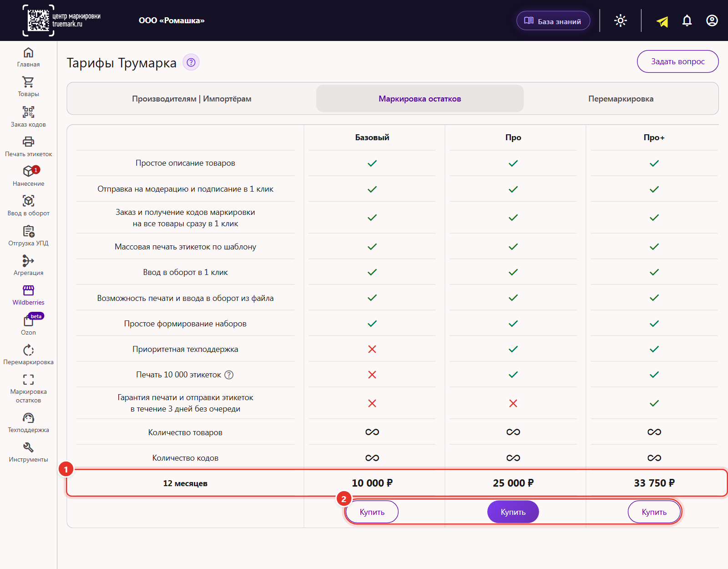Open Маркировка остатков sidebar item
The height and width of the screenshot is (569, 728).
point(28,389)
